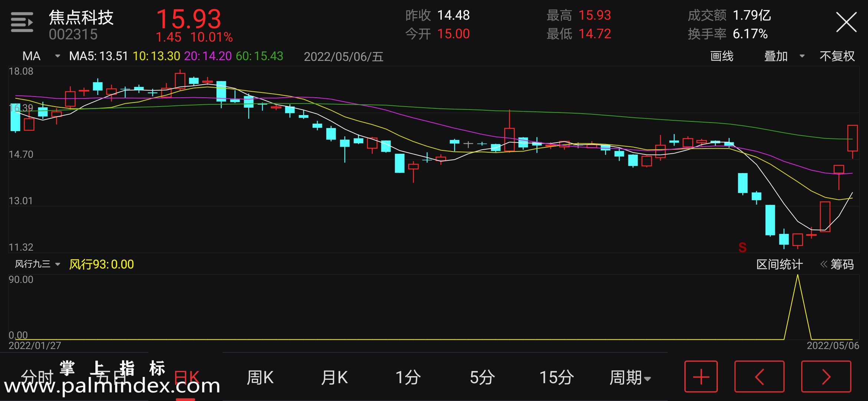Click the latest red candlestick
This screenshot has width=868, height=401.
tap(852, 138)
